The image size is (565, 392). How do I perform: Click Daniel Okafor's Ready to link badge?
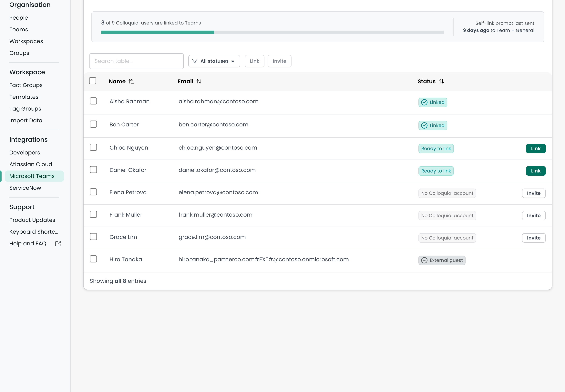pyautogui.click(x=436, y=171)
